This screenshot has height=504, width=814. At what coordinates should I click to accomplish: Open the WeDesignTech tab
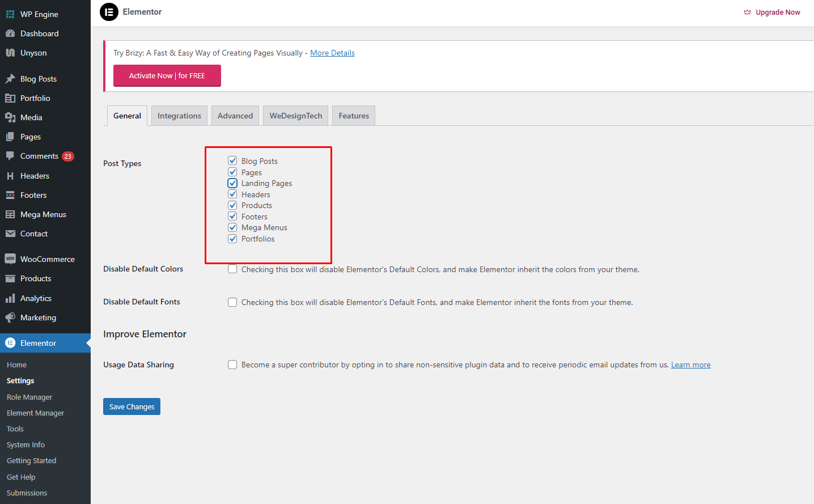(x=296, y=116)
